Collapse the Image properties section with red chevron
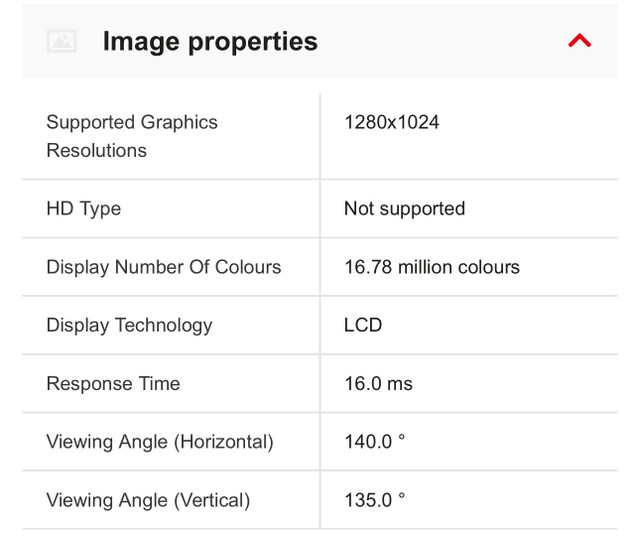Screen dimensions: 640x536 pos(579,41)
